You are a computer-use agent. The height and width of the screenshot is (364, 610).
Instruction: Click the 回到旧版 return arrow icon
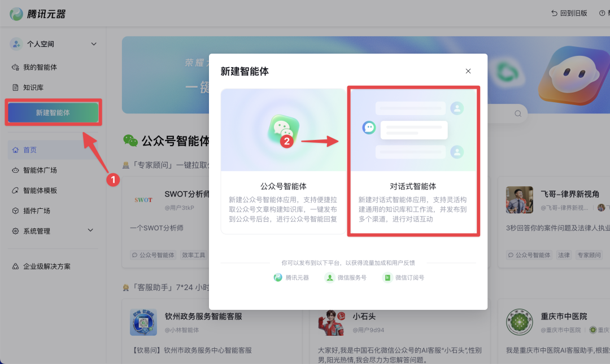point(555,13)
